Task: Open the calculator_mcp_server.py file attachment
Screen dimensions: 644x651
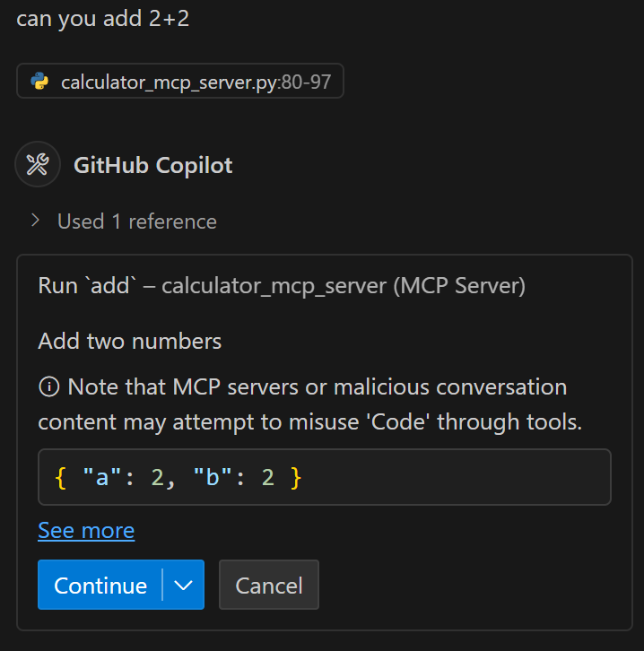Action: [x=180, y=81]
